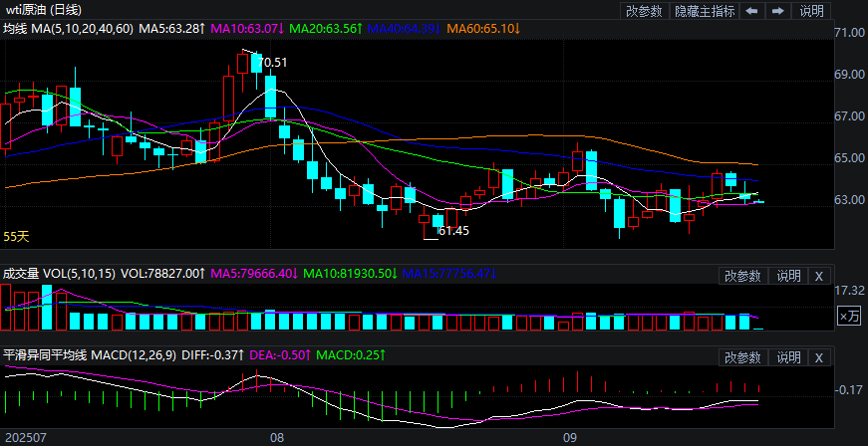Click the 成交量 VOL(5,10,15) indicator label
The height and width of the screenshot is (446, 868).
click(x=58, y=273)
